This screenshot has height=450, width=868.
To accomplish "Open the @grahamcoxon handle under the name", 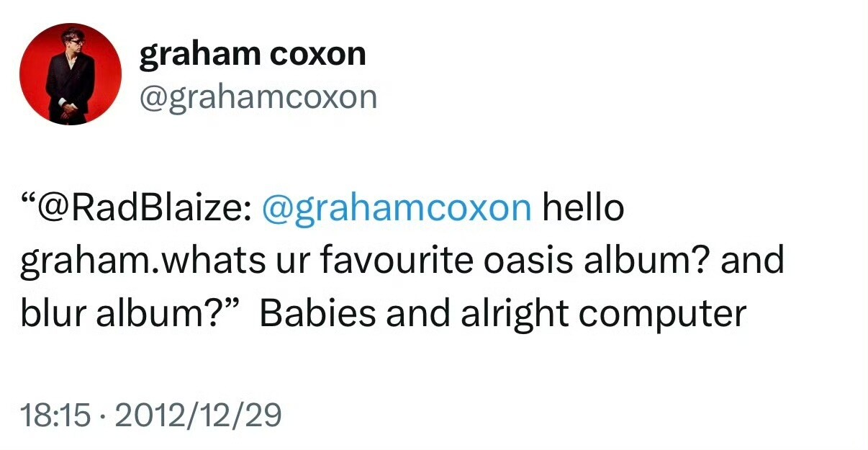I will [x=258, y=96].
